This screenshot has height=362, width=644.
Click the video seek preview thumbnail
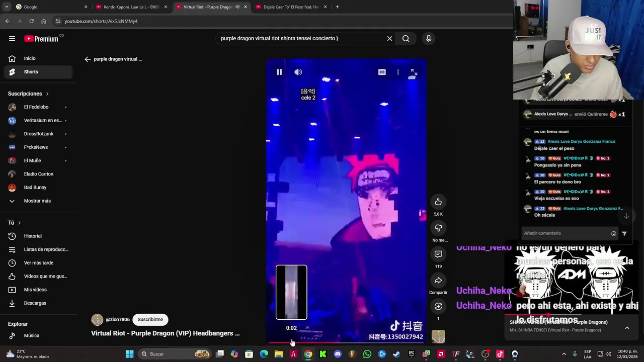point(291,292)
